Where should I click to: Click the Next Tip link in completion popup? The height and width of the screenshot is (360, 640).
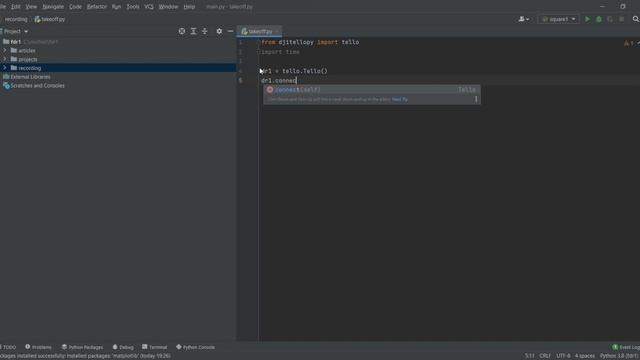[x=400, y=99]
